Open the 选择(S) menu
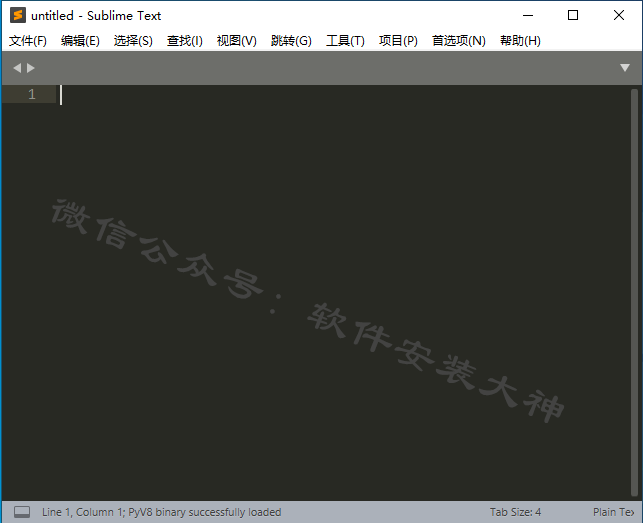 pos(133,41)
